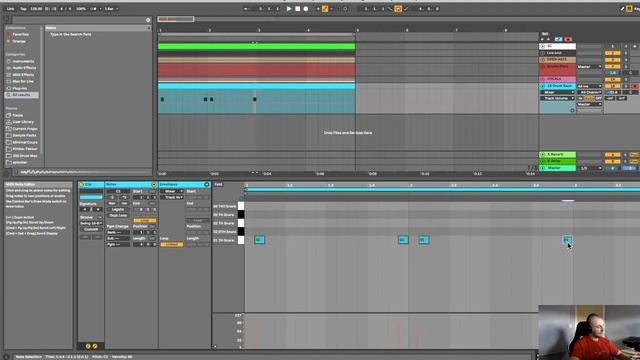
Task: Open the Groove hot-swap icon
Action: point(100,218)
